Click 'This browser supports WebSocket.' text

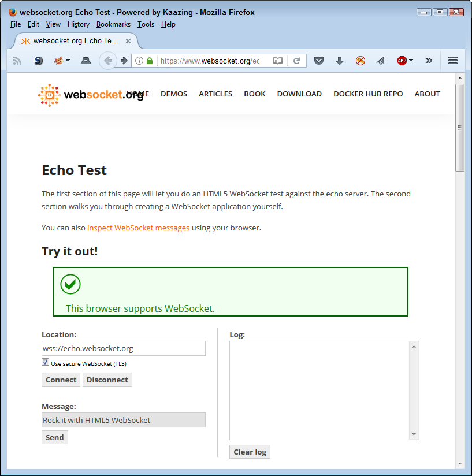click(140, 308)
